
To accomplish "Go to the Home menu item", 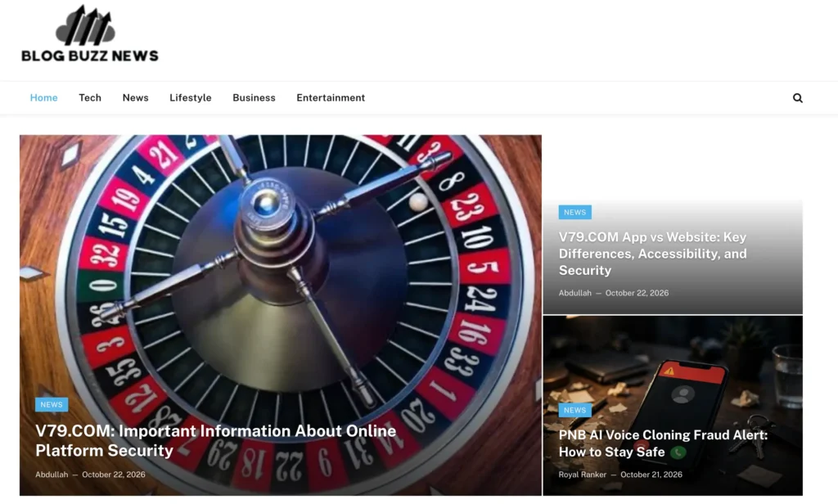I will click(44, 98).
